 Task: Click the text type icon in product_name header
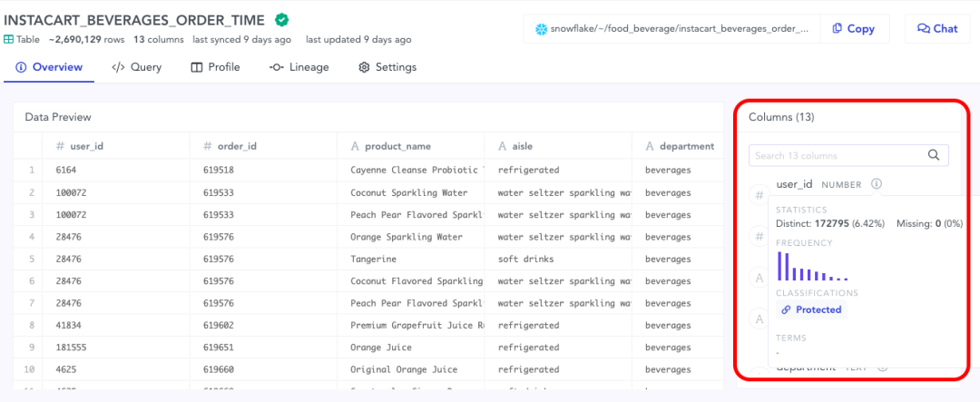[x=355, y=146]
